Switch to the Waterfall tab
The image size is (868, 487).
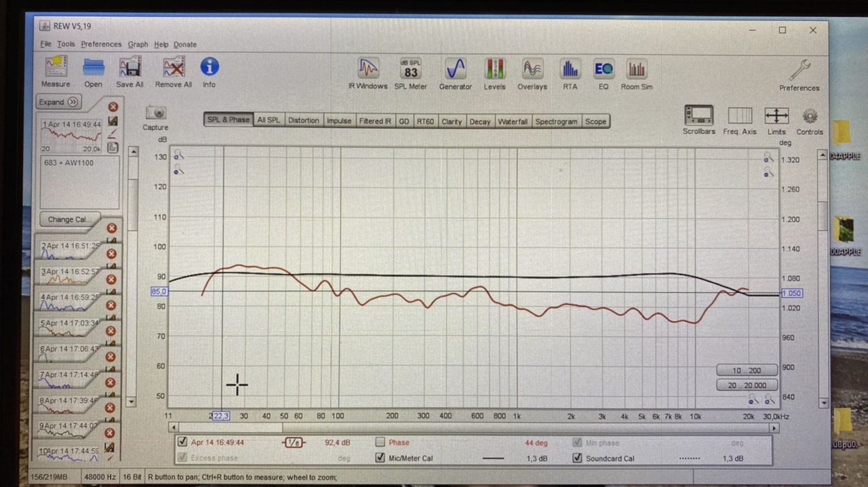point(513,121)
